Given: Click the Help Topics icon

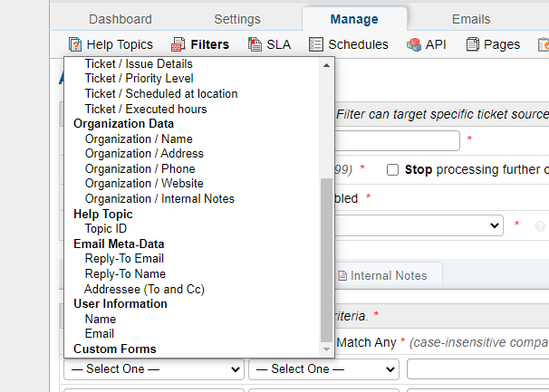Looking at the screenshot, I should pos(75,44).
